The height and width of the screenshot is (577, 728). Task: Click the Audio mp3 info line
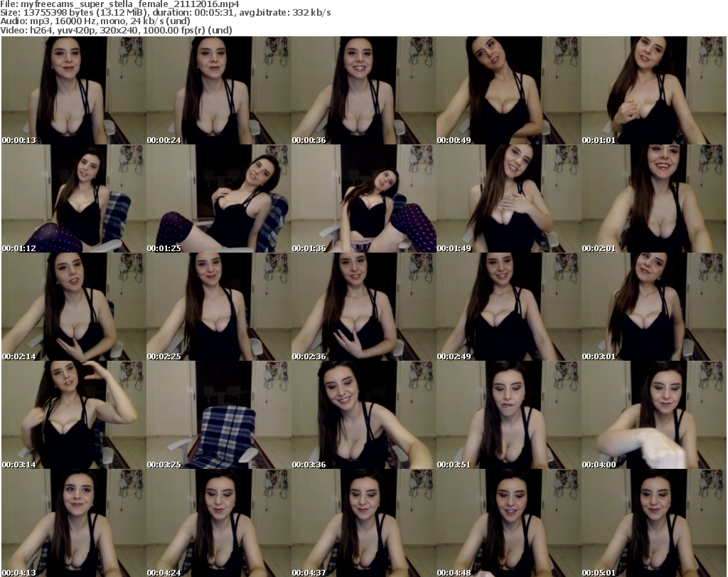tap(95, 21)
